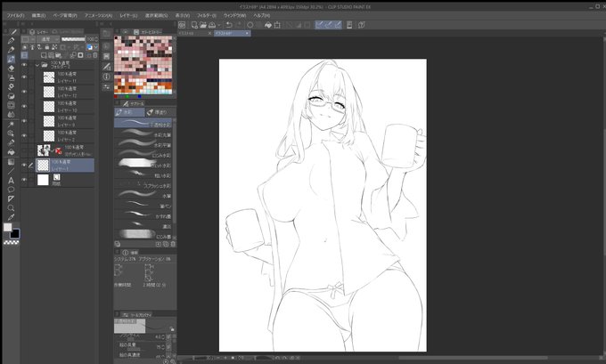The height and width of the screenshot is (364, 606).
Task: Select the 水彩丸筆 brush sub tool
Action: 143,134
